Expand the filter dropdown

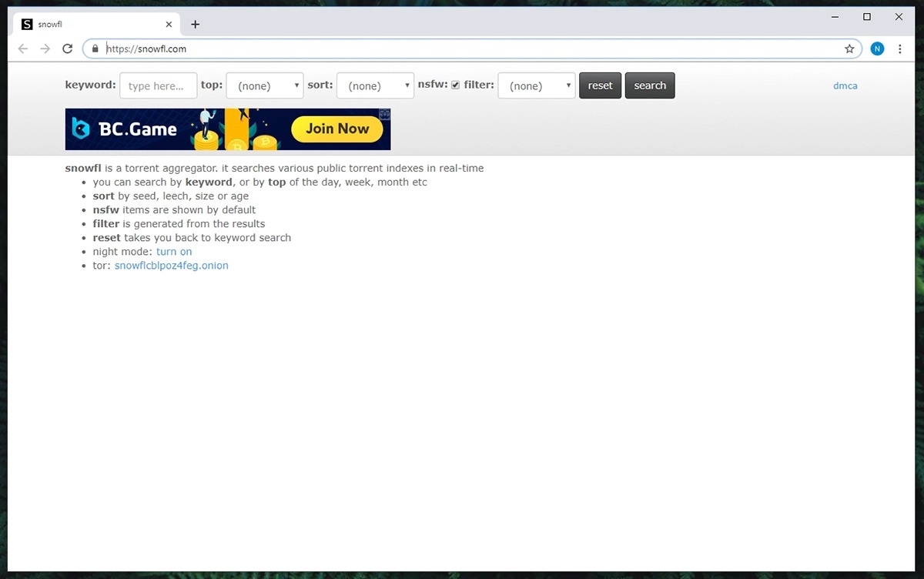[537, 85]
